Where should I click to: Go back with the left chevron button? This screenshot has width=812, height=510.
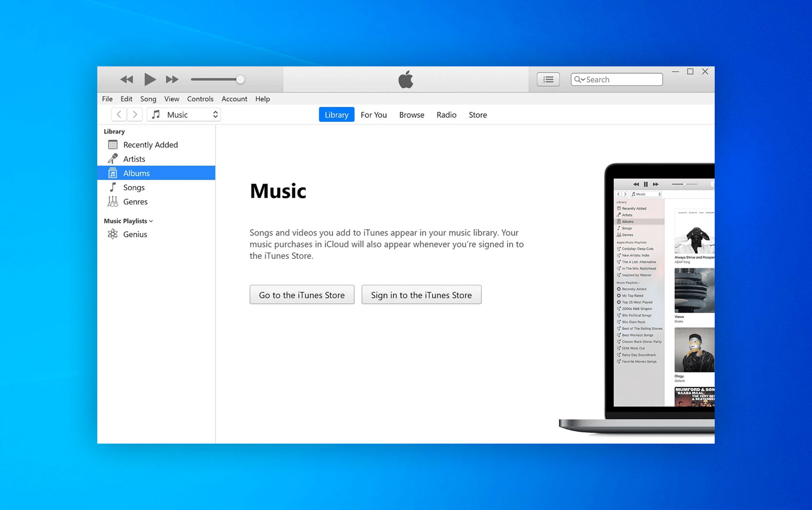119,115
